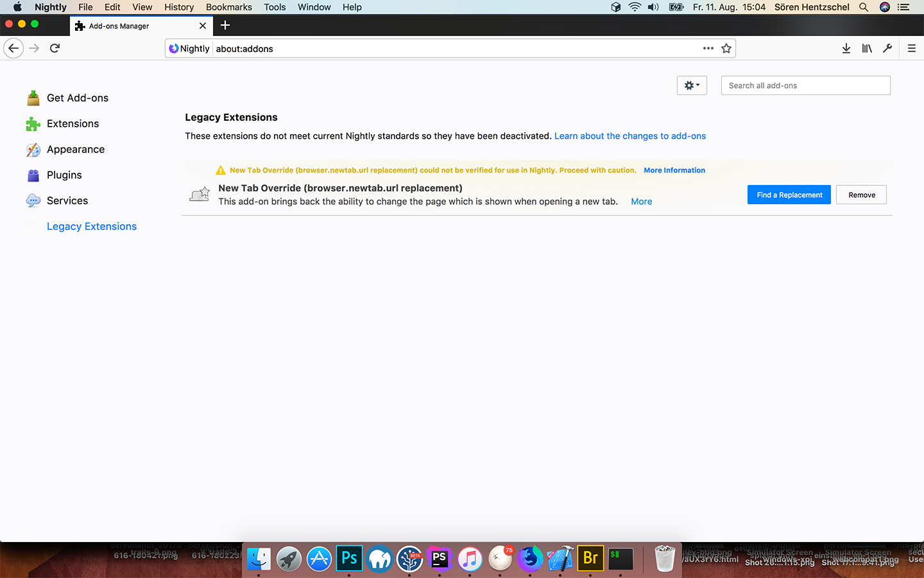Open the Edit menu

[112, 7]
